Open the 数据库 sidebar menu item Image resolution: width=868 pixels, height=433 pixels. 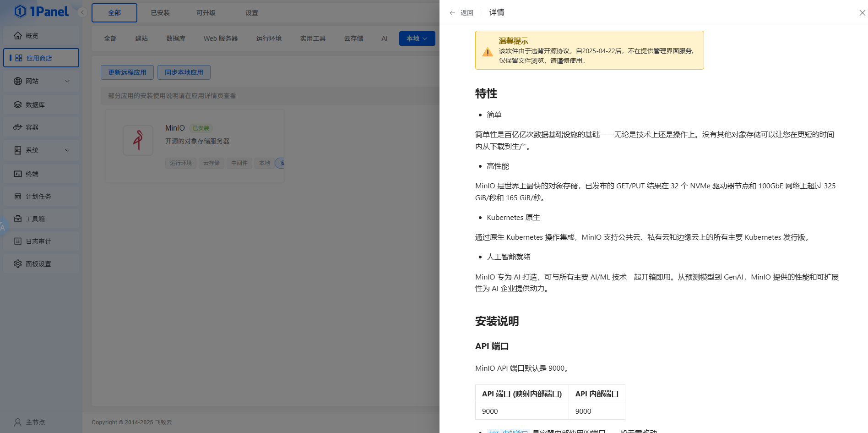tap(41, 104)
